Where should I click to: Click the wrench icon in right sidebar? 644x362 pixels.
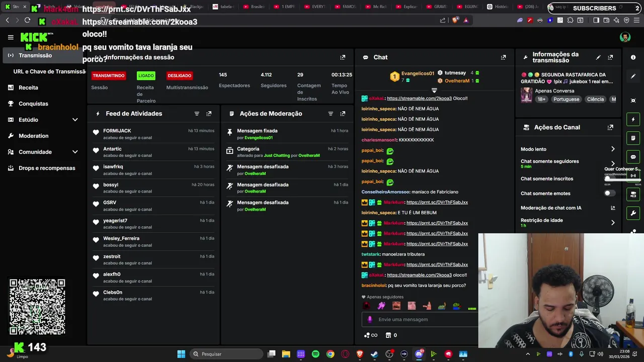633,213
